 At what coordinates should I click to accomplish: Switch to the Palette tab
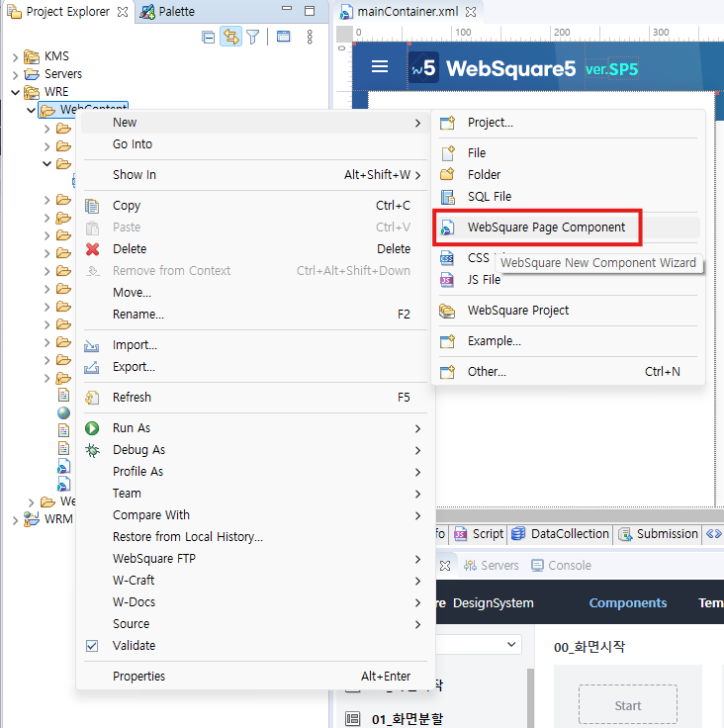167,12
